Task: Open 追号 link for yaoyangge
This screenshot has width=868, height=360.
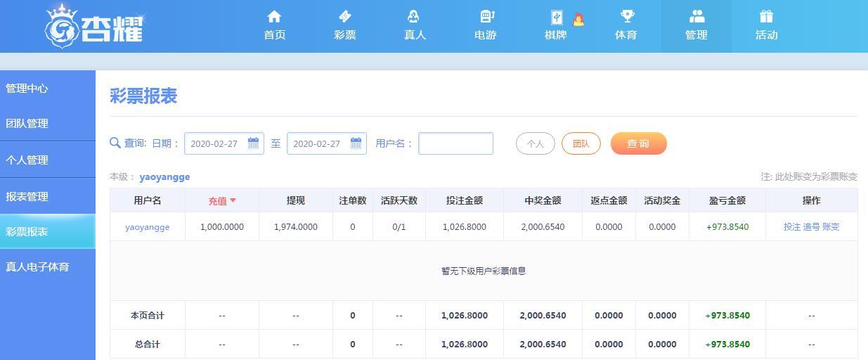Action: pos(812,226)
